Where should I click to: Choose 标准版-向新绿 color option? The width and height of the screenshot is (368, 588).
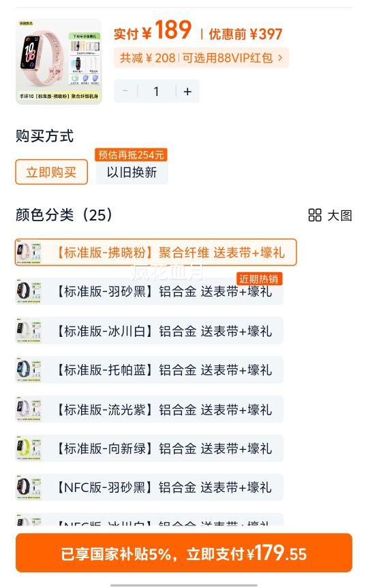point(149,448)
